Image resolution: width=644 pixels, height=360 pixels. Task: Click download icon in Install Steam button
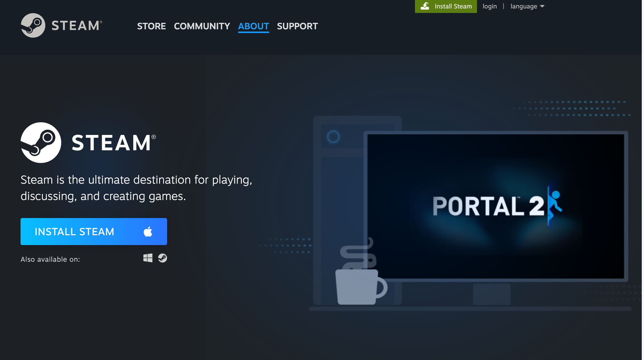point(425,6)
